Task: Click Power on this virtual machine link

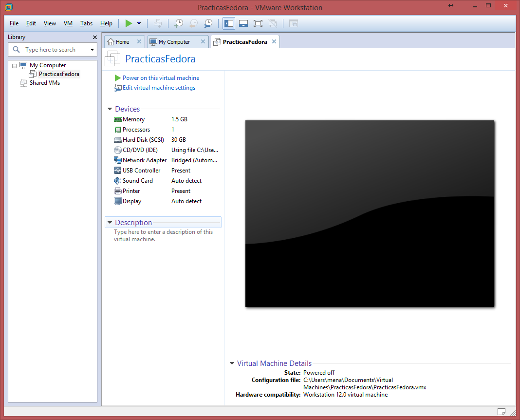Action: (x=161, y=77)
